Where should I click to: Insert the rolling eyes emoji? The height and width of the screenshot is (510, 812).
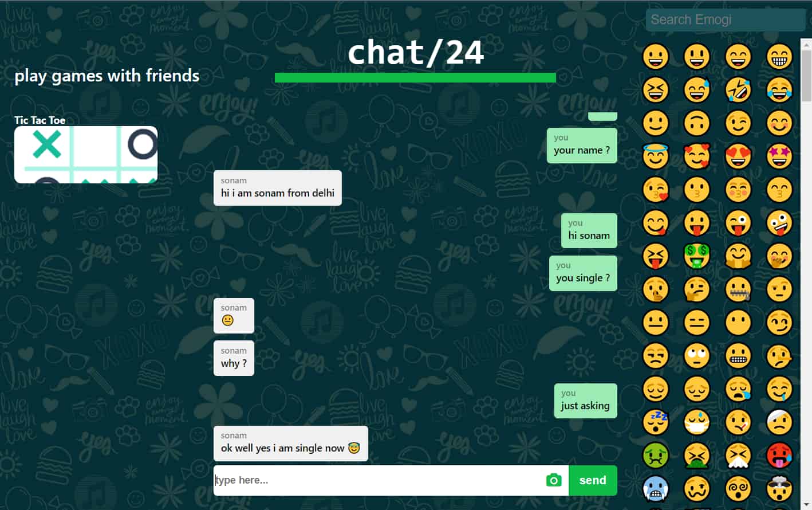pyautogui.click(x=697, y=356)
